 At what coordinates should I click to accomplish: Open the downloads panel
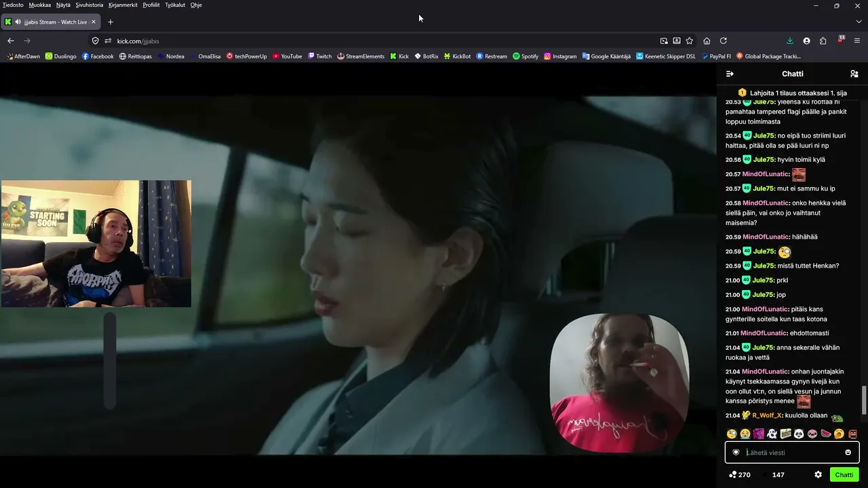coord(790,41)
